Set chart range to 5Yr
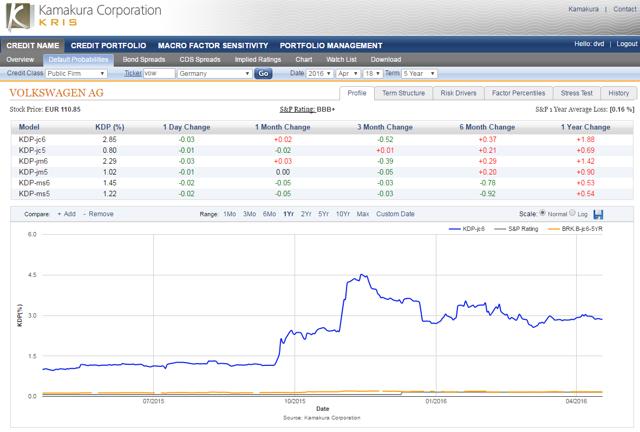The width and height of the screenshot is (640, 432). click(x=323, y=214)
